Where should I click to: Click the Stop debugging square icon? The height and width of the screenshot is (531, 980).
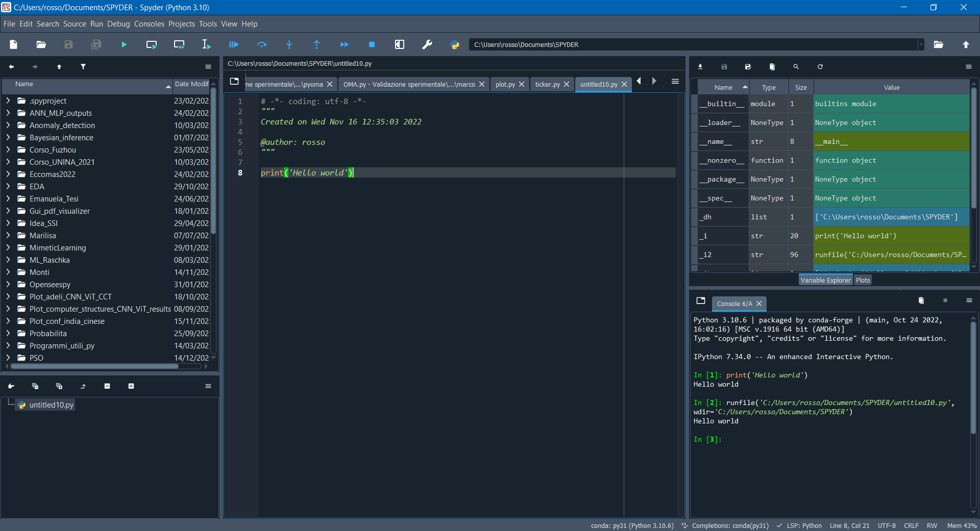click(x=372, y=45)
